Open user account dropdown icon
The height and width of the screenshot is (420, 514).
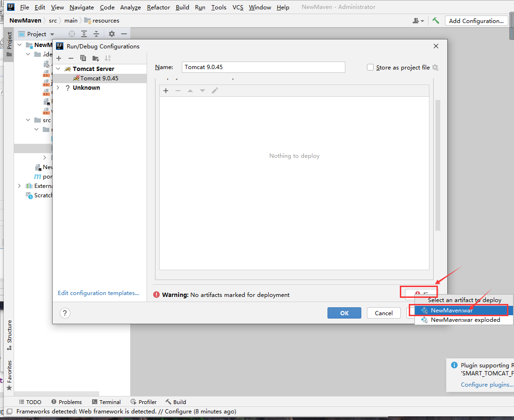[x=418, y=21]
